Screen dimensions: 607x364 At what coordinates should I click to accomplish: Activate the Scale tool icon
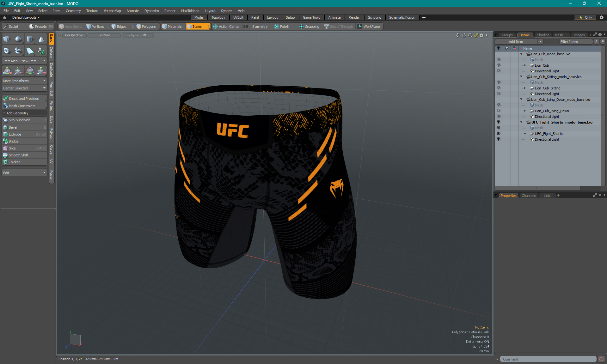coord(41,71)
